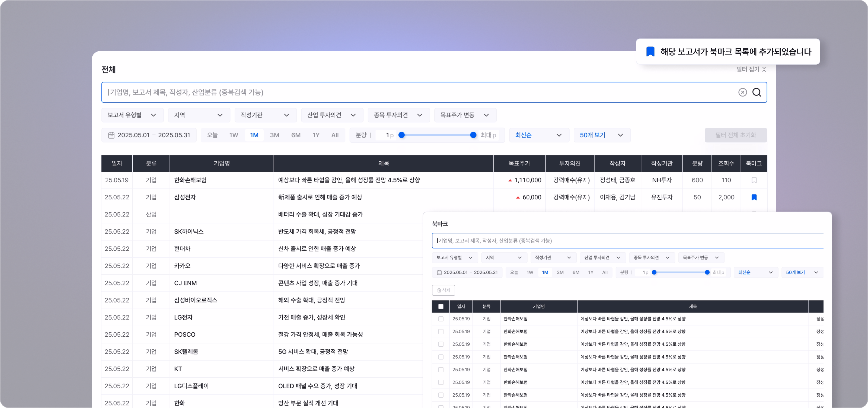Click the search magnifier icon in main search bar
Image resolution: width=868 pixels, height=408 pixels.
[757, 92]
